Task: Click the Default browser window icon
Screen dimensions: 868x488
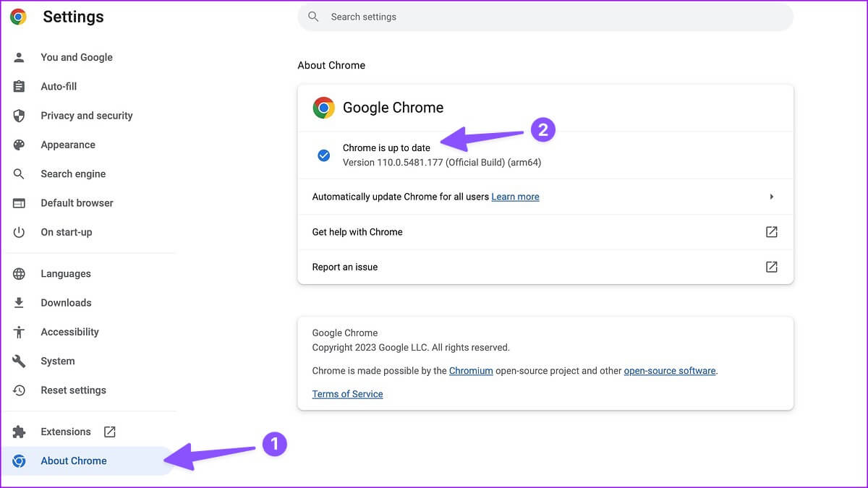Action: [x=19, y=203]
